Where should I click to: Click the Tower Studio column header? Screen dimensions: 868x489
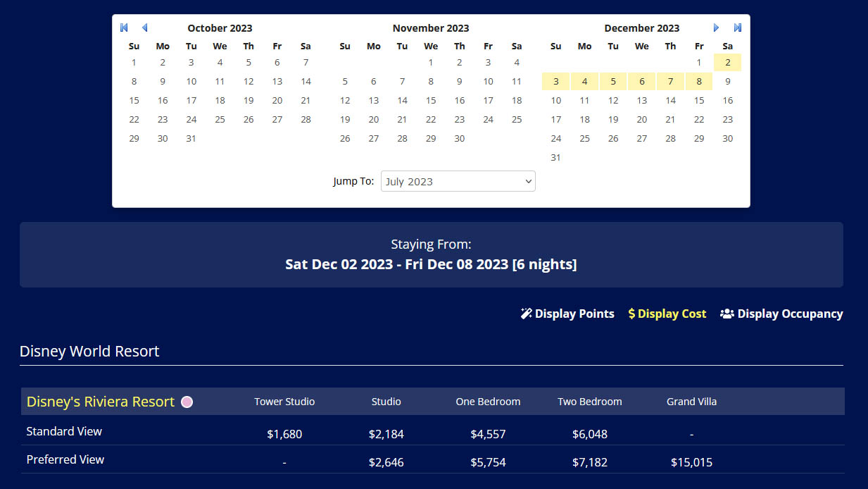coord(284,402)
